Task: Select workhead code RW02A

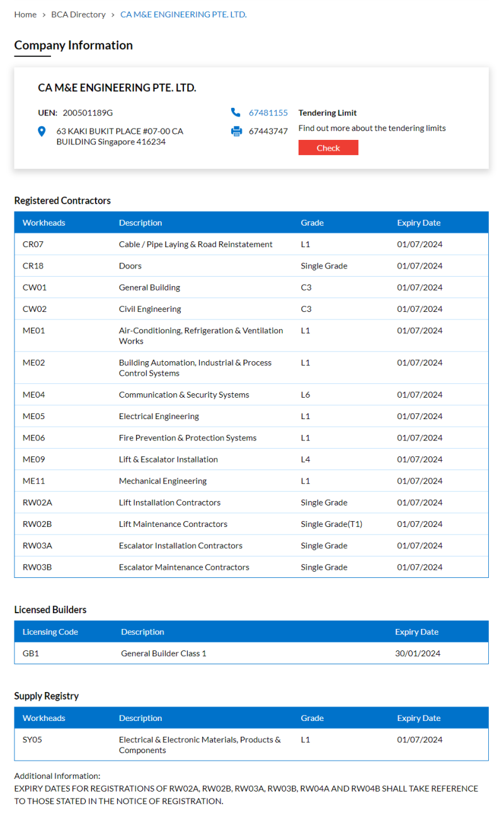Action: click(x=37, y=502)
